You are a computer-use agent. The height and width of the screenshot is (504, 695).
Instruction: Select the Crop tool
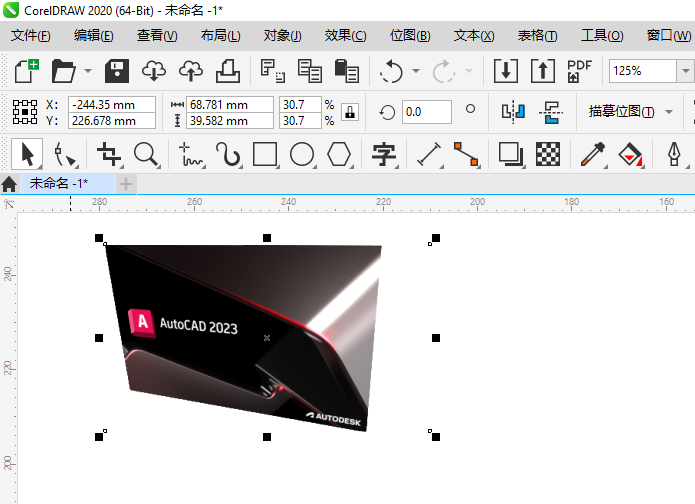[x=109, y=154]
